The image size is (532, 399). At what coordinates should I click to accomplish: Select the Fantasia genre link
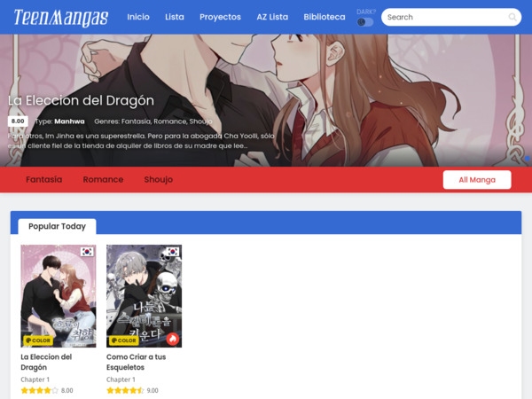[x=44, y=179]
